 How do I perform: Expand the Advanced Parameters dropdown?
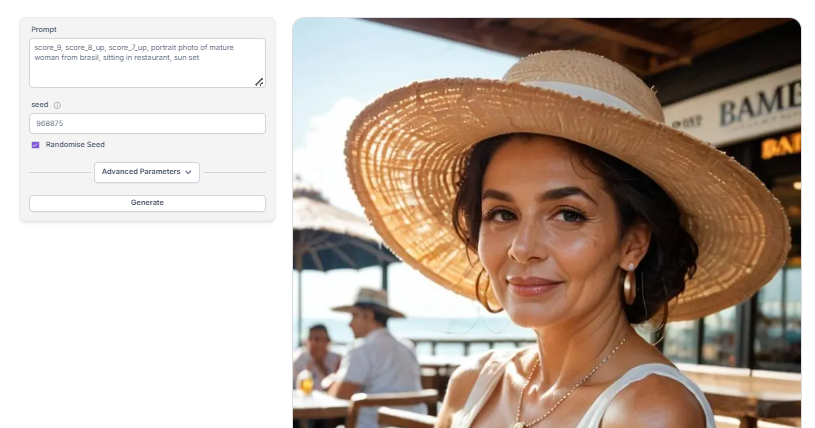coord(147,172)
